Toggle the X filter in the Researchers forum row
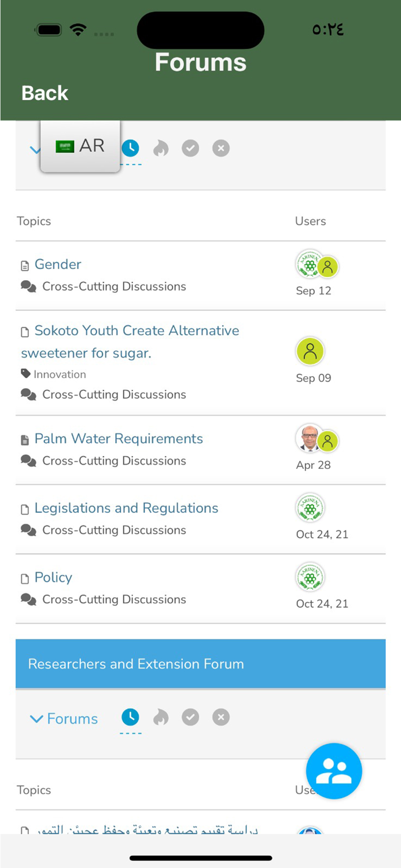401x868 pixels. point(220,717)
